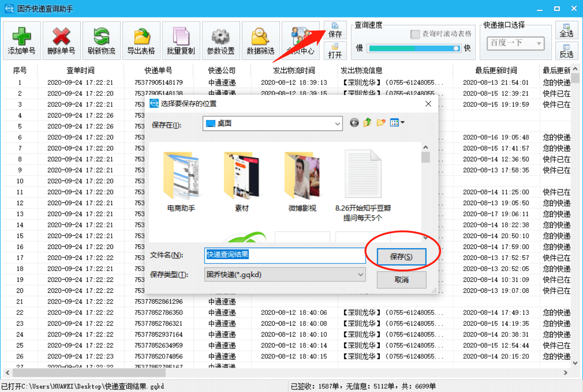
Task: Click the 批量复制 batch copy icon
Action: tap(180, 40)
